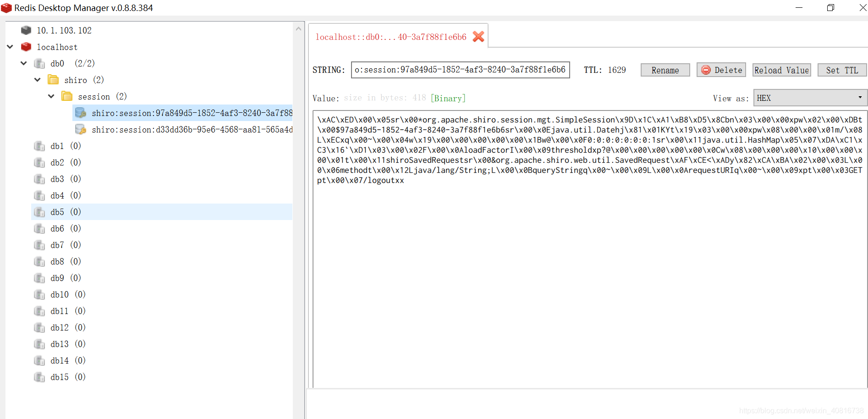Select the db10 (0) row label
This screenshot has height=419, width=868.
68,294
